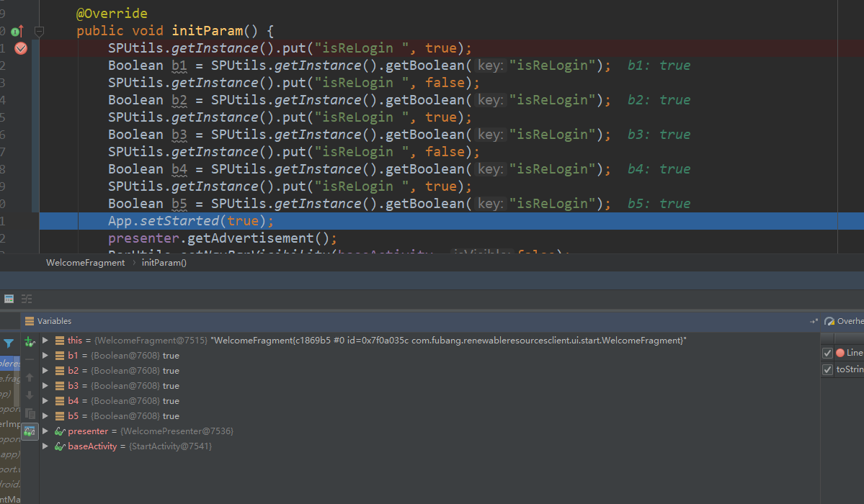864x504 pixels.
Task: Open the Variables tab header
Action: 52,320
